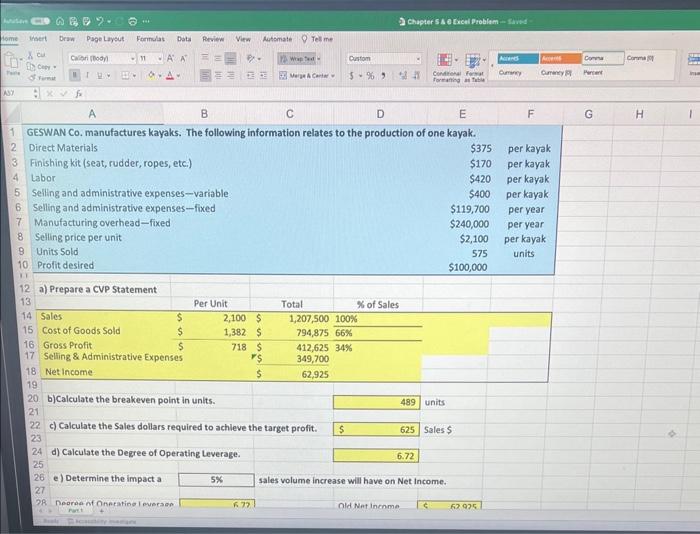
Task: Toggle Align Left
Action: [205, 75]
